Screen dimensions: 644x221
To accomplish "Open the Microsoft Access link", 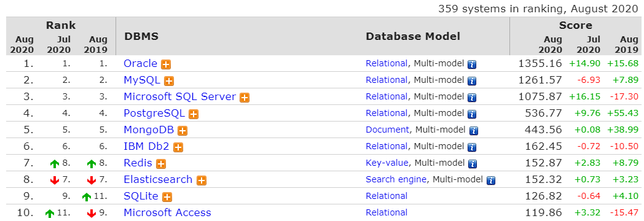I will tap(167, 212).
